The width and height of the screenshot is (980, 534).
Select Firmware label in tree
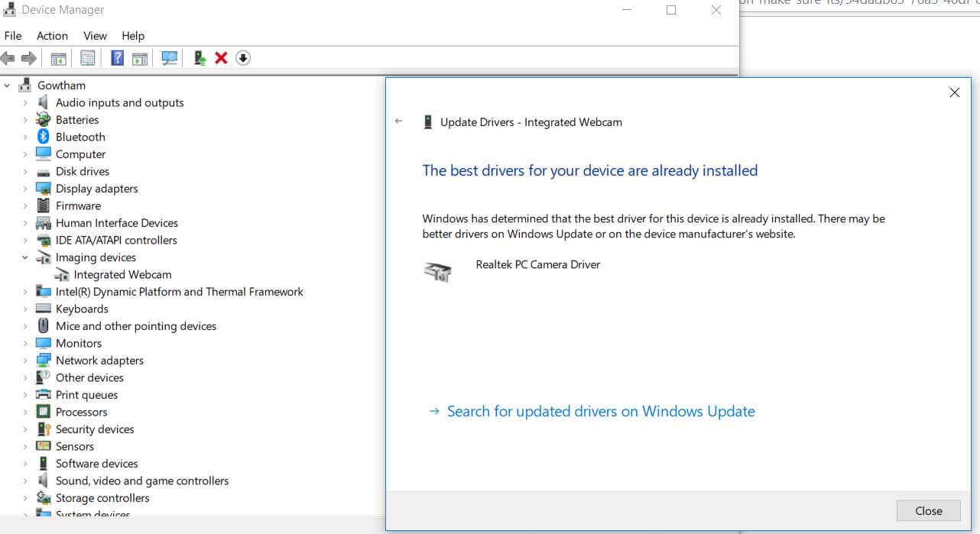tap(78, 206)
